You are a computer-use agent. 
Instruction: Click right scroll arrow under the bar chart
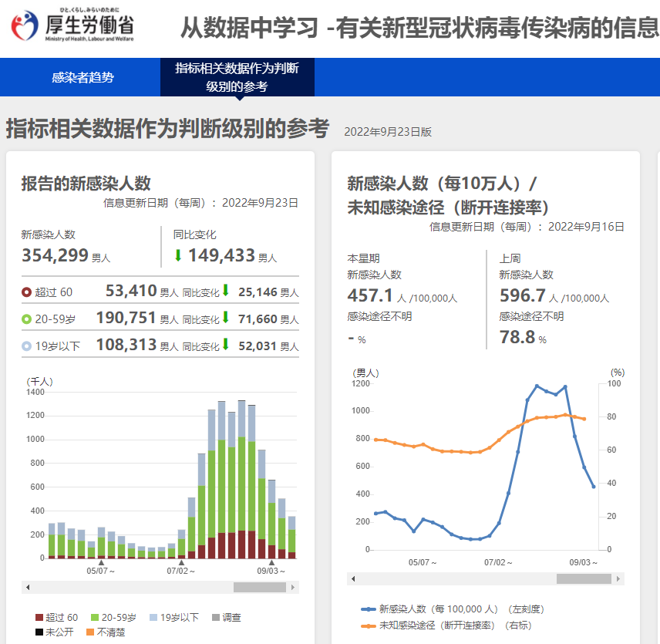pos(293,587)
